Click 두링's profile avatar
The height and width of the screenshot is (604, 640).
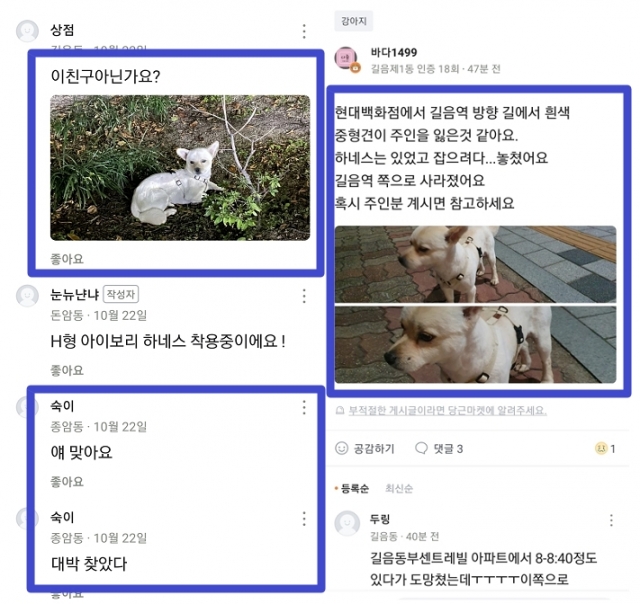347,523
